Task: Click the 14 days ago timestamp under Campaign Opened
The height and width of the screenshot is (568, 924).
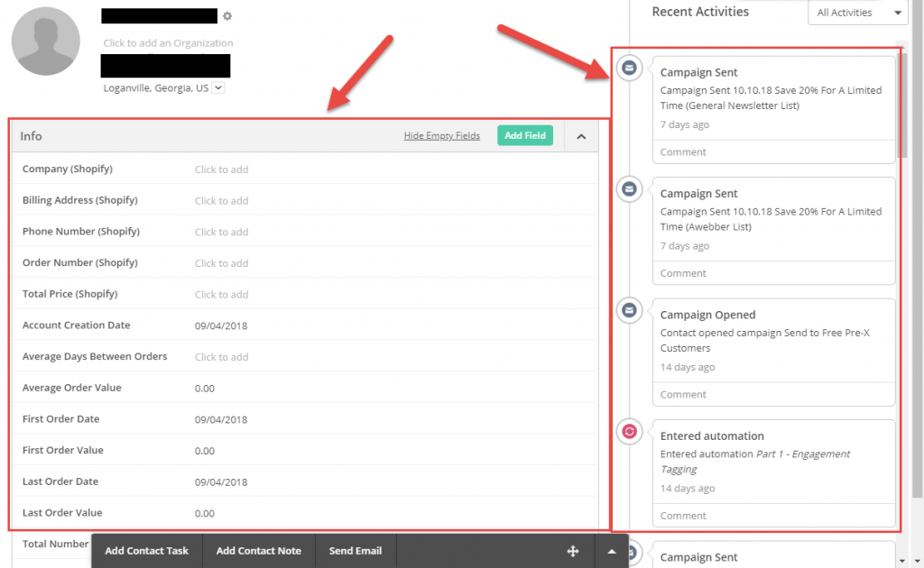Action: point(687,367)
